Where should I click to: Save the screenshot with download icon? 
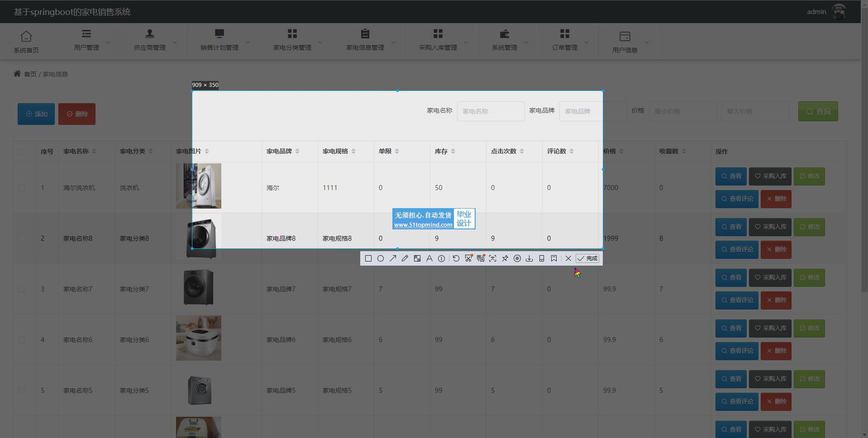(x=529, y=258)
